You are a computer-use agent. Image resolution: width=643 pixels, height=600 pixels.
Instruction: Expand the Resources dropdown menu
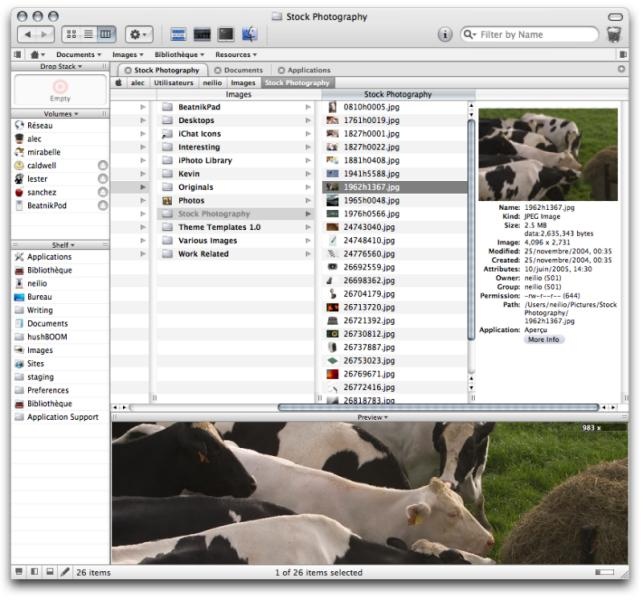tap(237, 54)
